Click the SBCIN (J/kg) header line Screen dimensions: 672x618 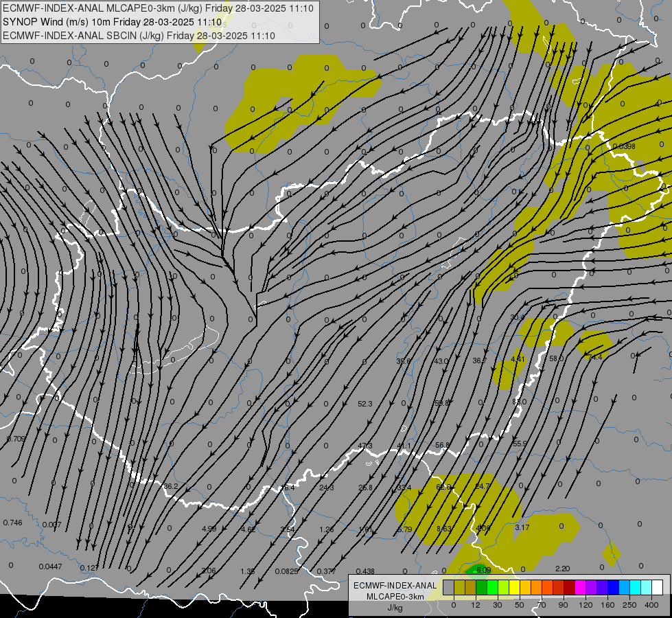pos(139,36)
